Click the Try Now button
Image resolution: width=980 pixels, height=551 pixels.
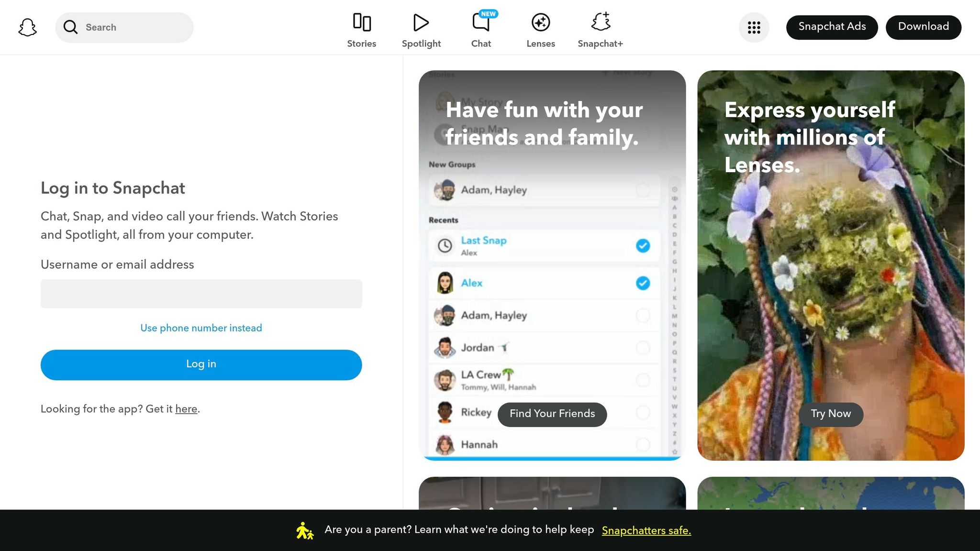[x=831, y=414]
